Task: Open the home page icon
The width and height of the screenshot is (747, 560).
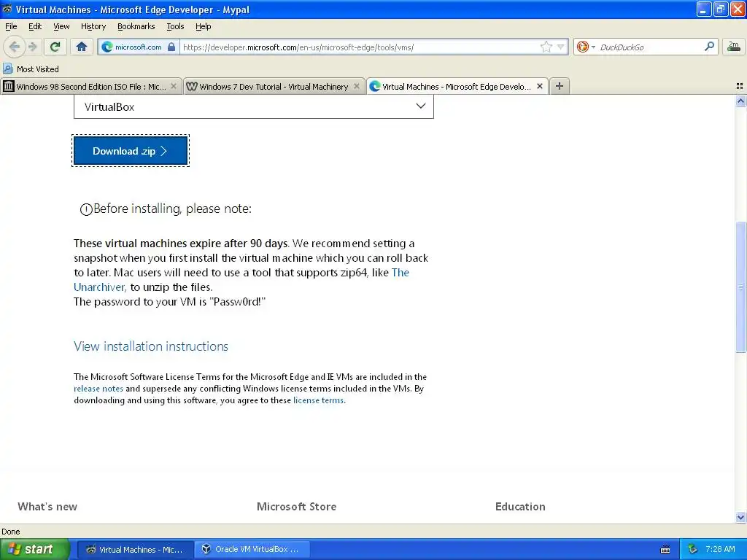Action: click(x=82, y=47)
